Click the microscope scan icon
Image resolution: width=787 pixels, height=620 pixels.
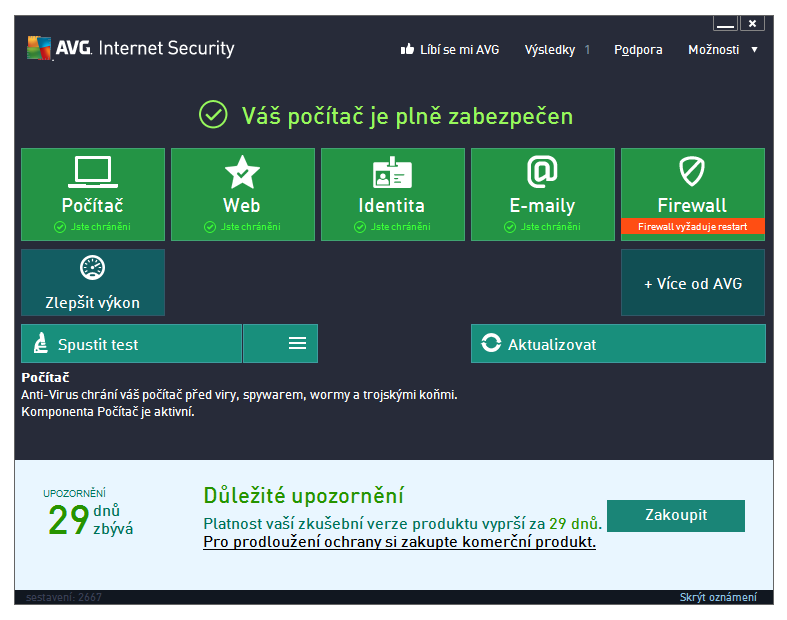[x=41, y=343]
